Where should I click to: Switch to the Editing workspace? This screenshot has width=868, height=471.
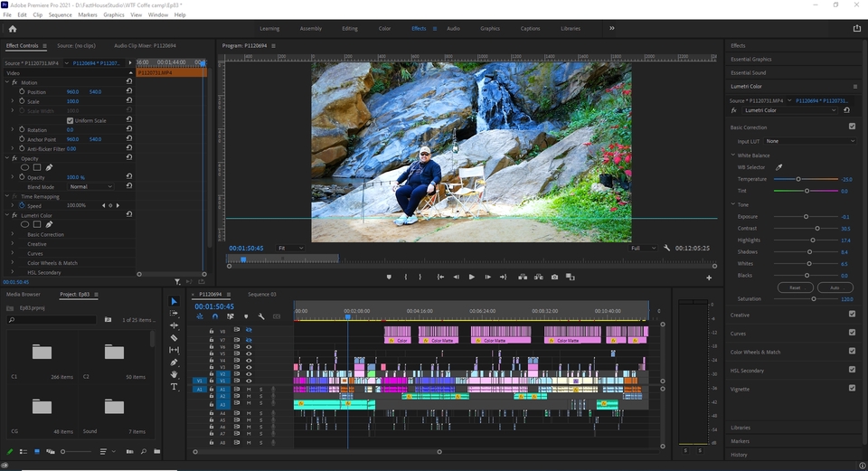pos(350,28)
